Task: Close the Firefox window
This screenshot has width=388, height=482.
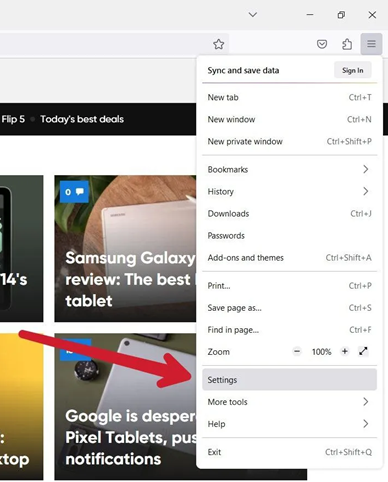Action: coord(372,15)
